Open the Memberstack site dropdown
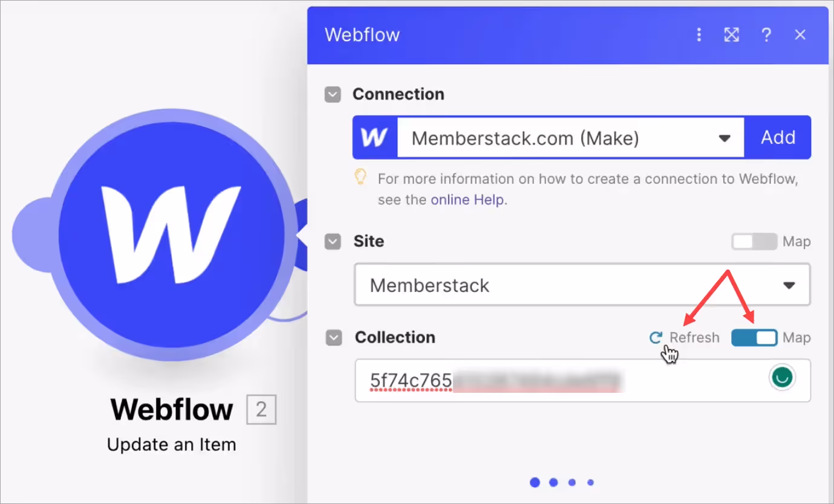Image resolution: width=834 pixels, height=504 pixels. pos(582,285)
